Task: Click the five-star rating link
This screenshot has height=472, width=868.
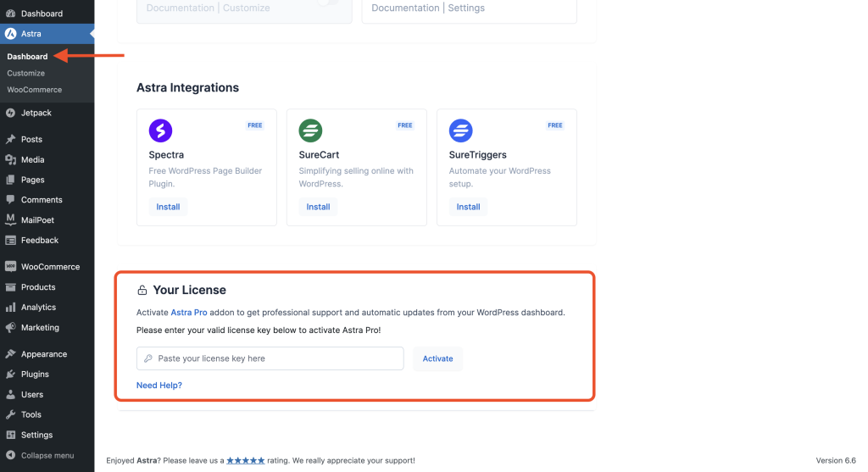Action: click(246, 460)
